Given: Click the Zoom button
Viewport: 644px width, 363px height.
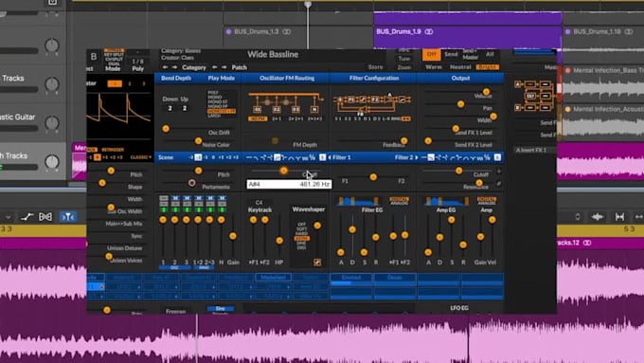Looking at the screenshot, I should click(x=404, y=67).
